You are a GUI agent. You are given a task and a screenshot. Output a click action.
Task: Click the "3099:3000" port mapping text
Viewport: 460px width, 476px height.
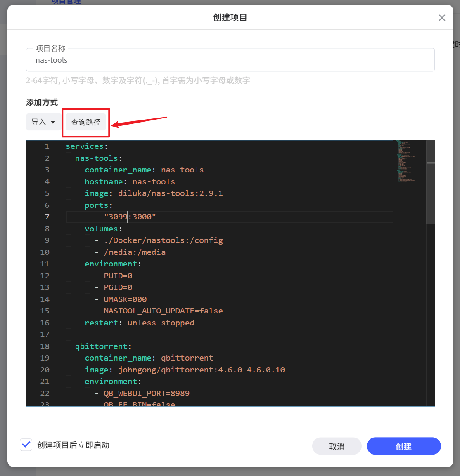[x=130, y=217]
